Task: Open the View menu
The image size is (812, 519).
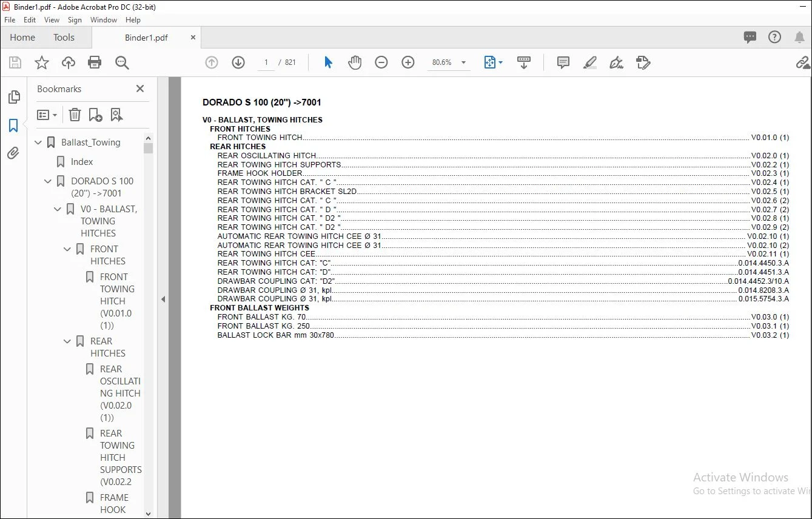Action: pos(52,20)
